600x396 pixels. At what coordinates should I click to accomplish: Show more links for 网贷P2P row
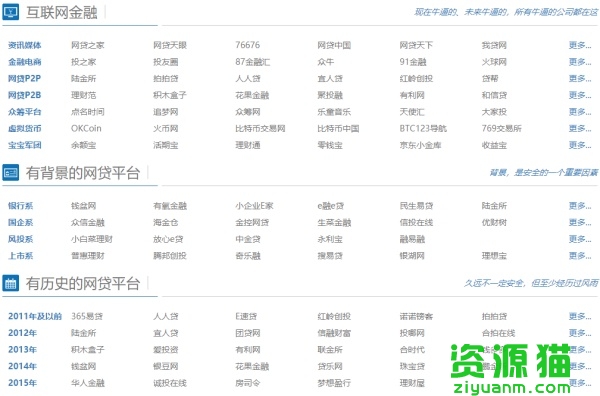tap(580, 78)
